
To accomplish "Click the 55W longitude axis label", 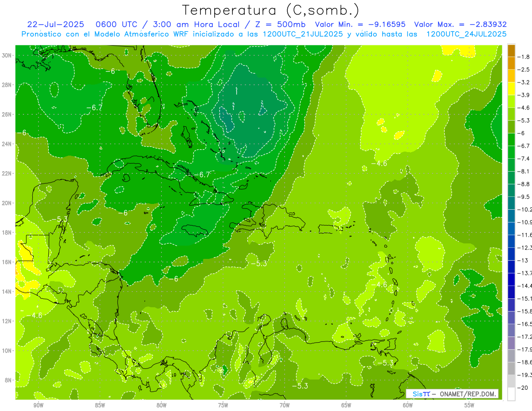I will tap(469, 406).
